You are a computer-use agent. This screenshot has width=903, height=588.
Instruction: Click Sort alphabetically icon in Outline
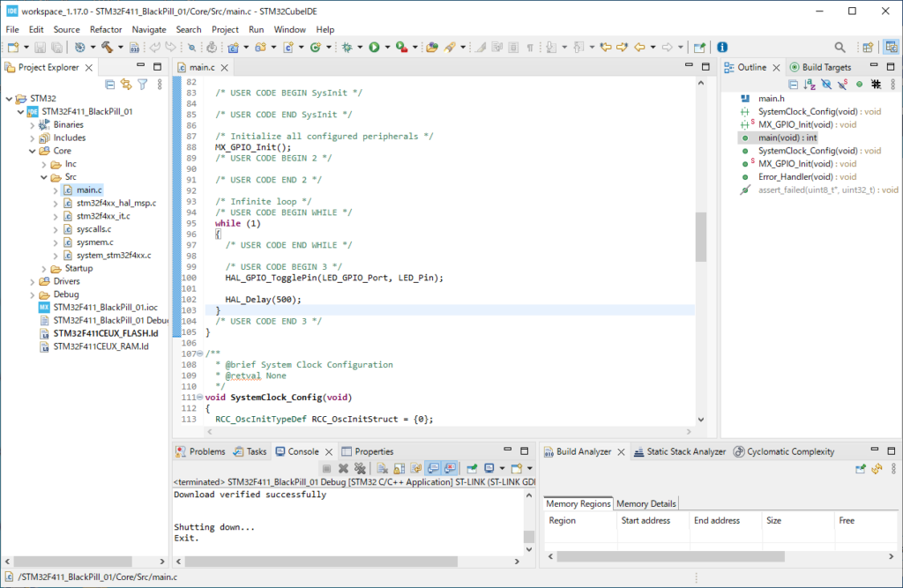(x=810, y=85)
